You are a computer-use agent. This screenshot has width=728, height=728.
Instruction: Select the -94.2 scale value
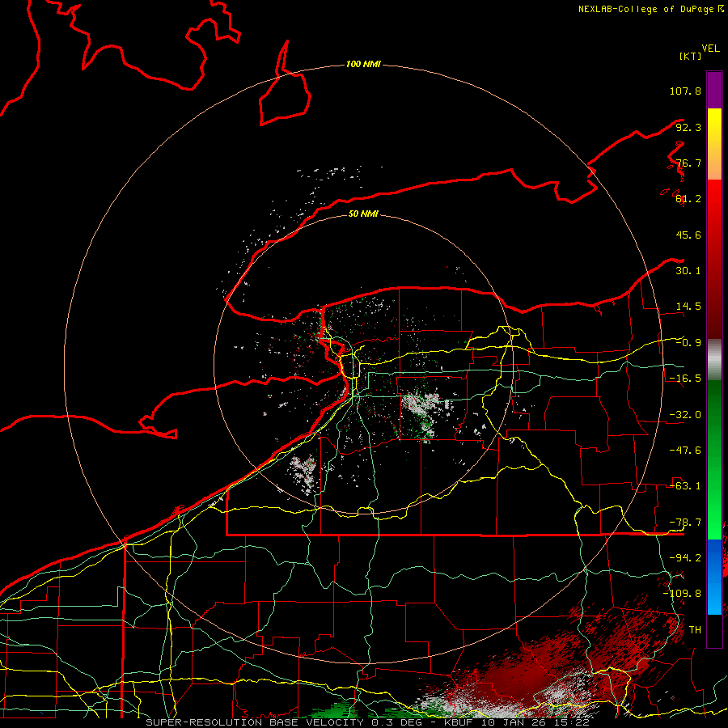coord(685,558)
